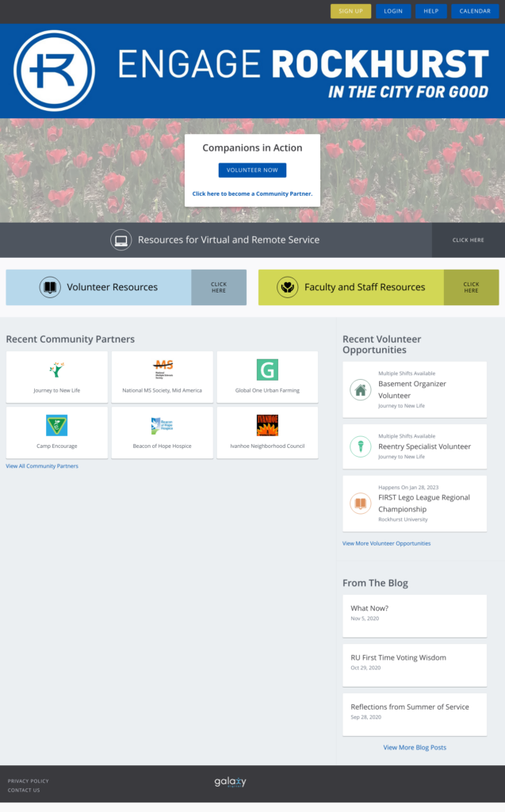505x812 pixels.
Task: Click CLICK HERE on Virtual and Remote Service bar
Action: tap(469, 240)
